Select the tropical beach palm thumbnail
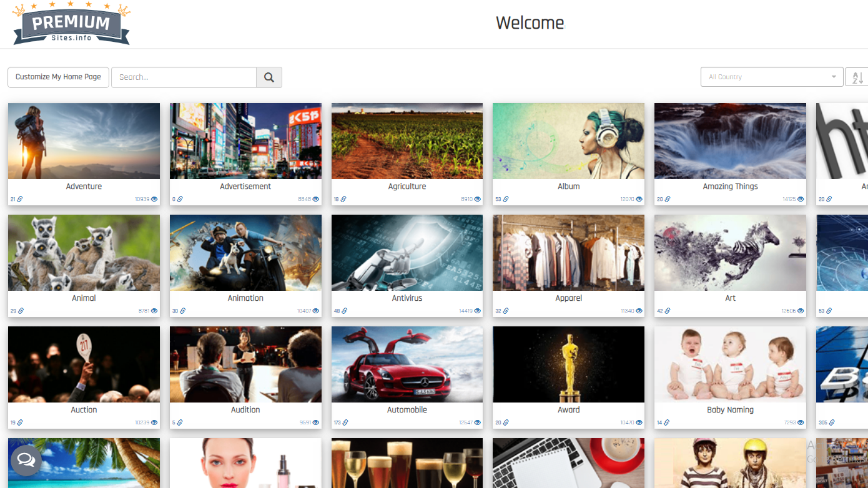 tap(84, 463)
